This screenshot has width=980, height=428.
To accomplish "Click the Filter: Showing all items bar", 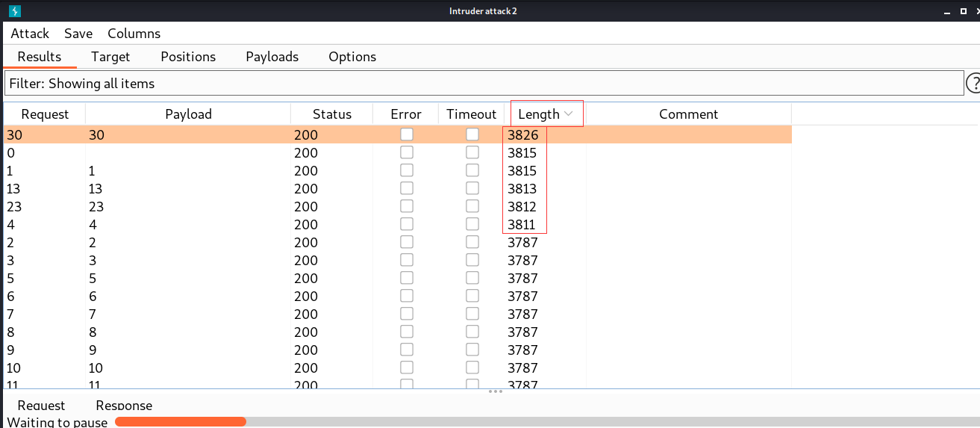I will pyautogui.click(x=484, y=84).
